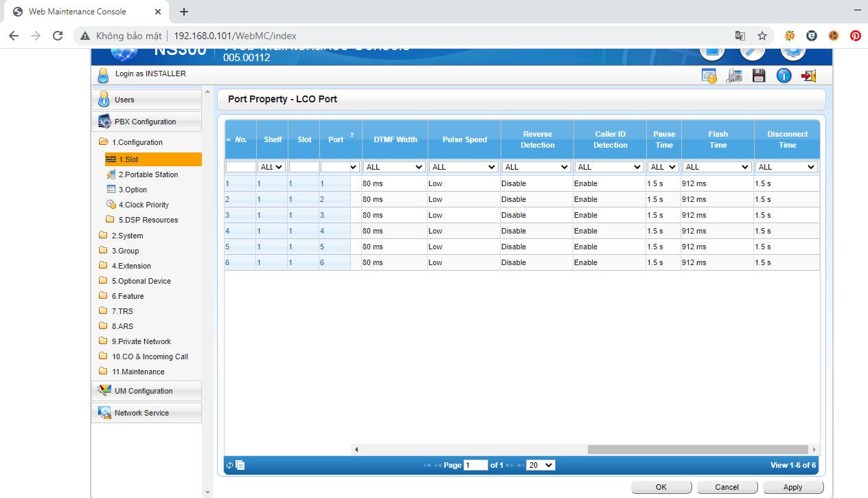The width and height of the screenshot is (868, 498).
Task: Open the window icon with yellow badge
Action: [709, 76]
